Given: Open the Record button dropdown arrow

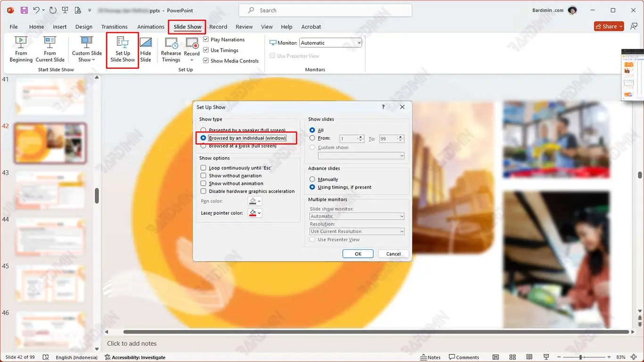Looking at the screenshot, I should (192, 60).
